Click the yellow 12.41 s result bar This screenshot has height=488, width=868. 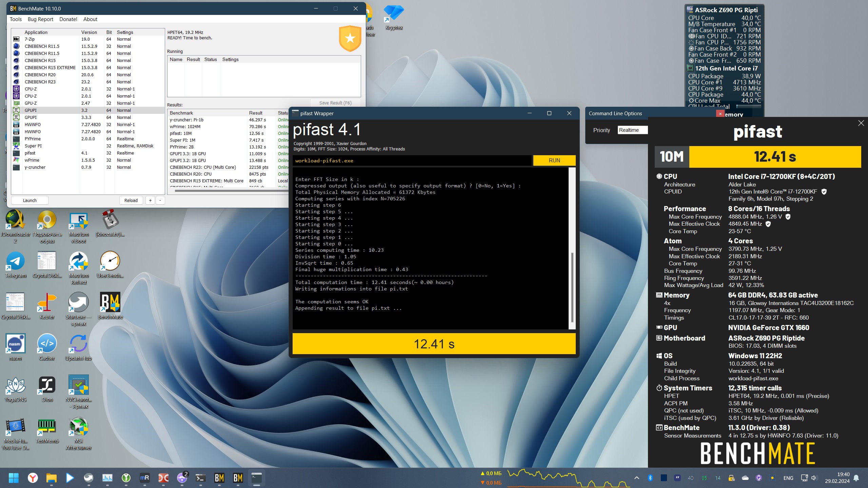(x=434, y=344)
